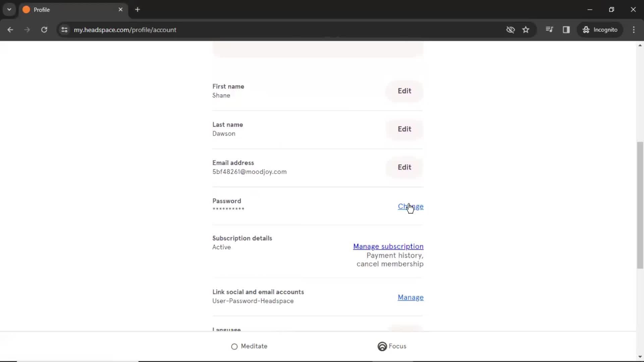The width and height of the screenshot is (644, 362).
Task: Click the 'Active' subscription status text
Action: (x=221, y=247)
